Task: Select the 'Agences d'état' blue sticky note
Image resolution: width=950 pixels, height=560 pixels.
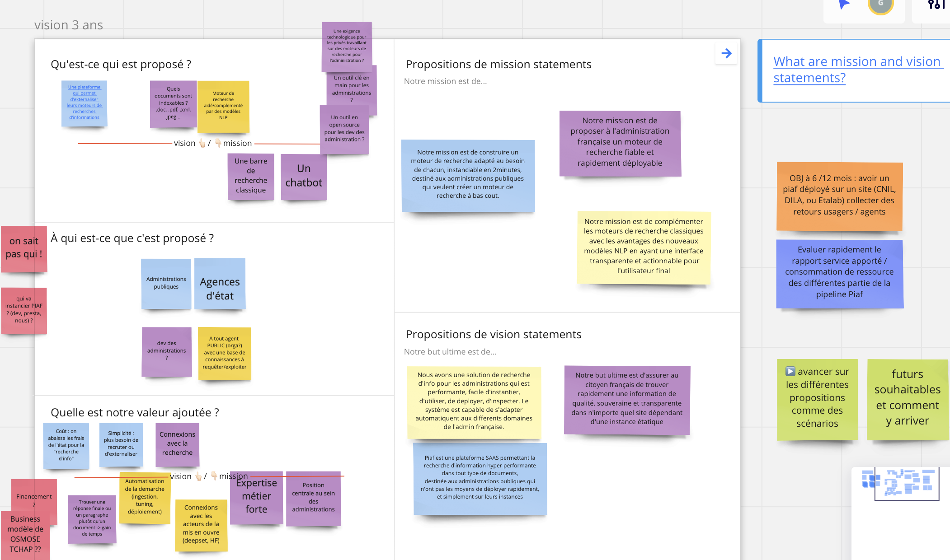Action: 220,284
